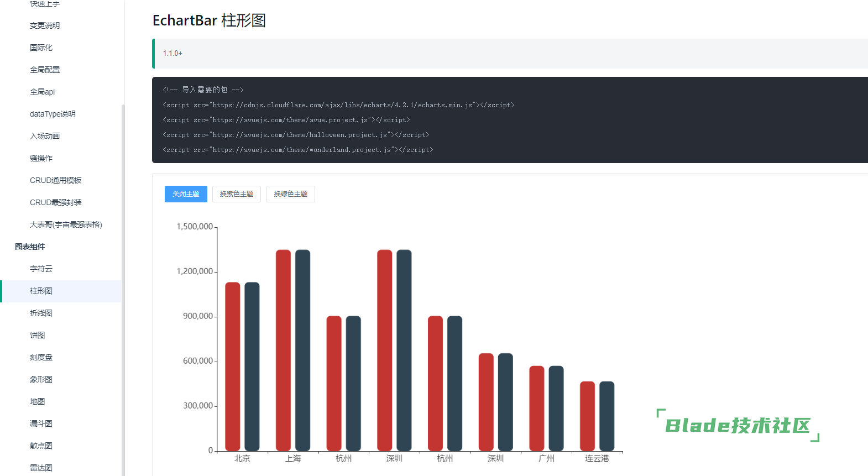Click the avue.project.js script line
Viewport: 868px width, 476px height.
[286, 120]
